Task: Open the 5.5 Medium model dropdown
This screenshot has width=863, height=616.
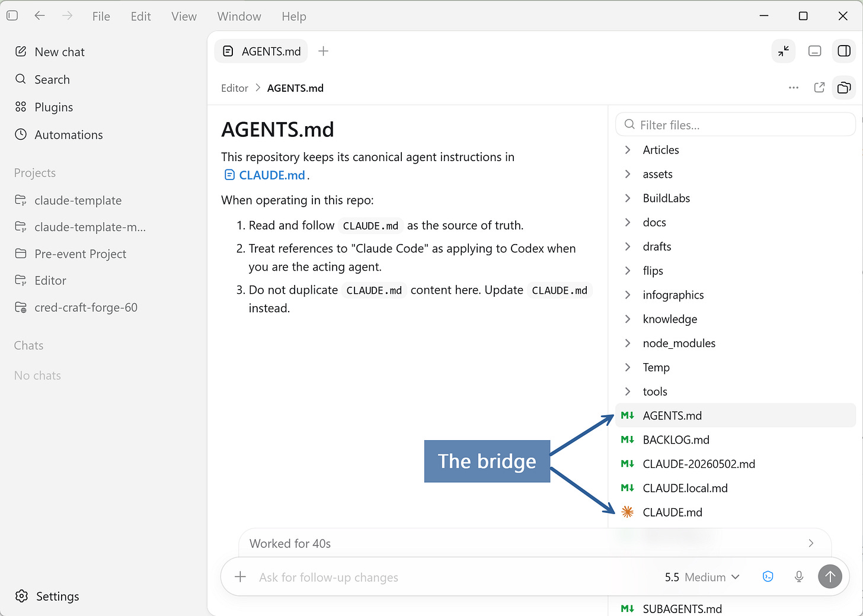Action: pyautogui.click(x=702, y=577)
